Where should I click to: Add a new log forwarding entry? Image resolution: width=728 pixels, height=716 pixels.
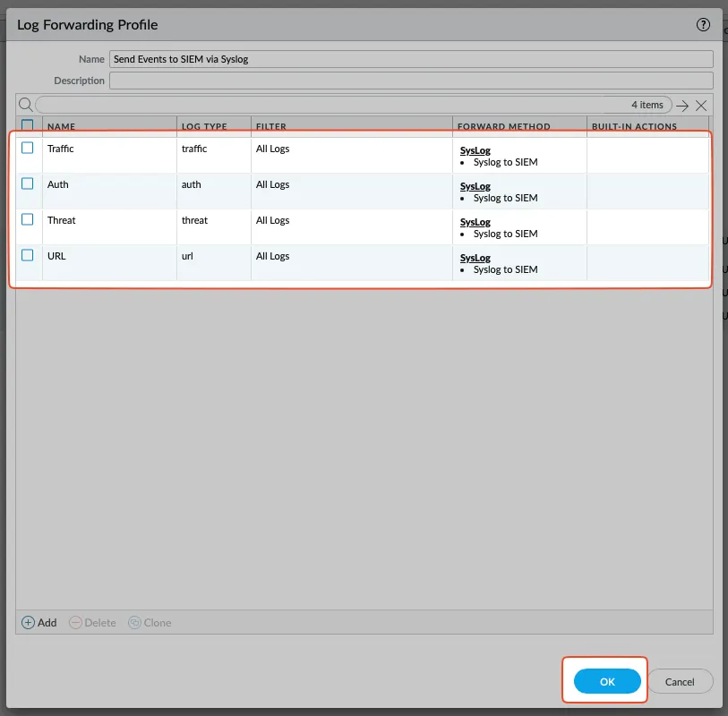tap(39, 623)
